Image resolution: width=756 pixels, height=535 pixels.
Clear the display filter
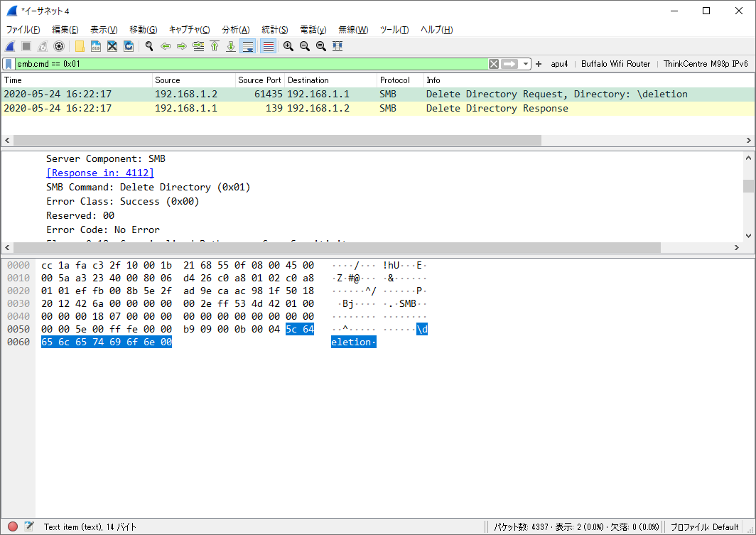pyautogui.click(x=494, y=64)
